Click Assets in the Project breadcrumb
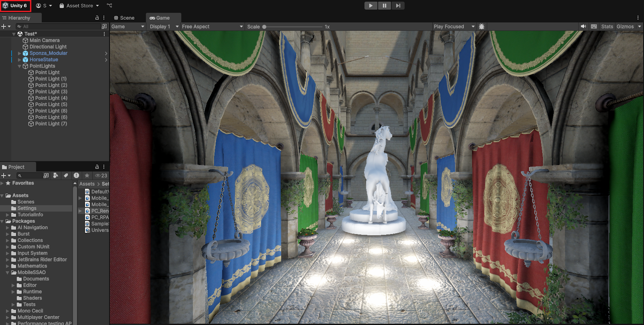Screen dimensions: 644x325 (87, 184)
